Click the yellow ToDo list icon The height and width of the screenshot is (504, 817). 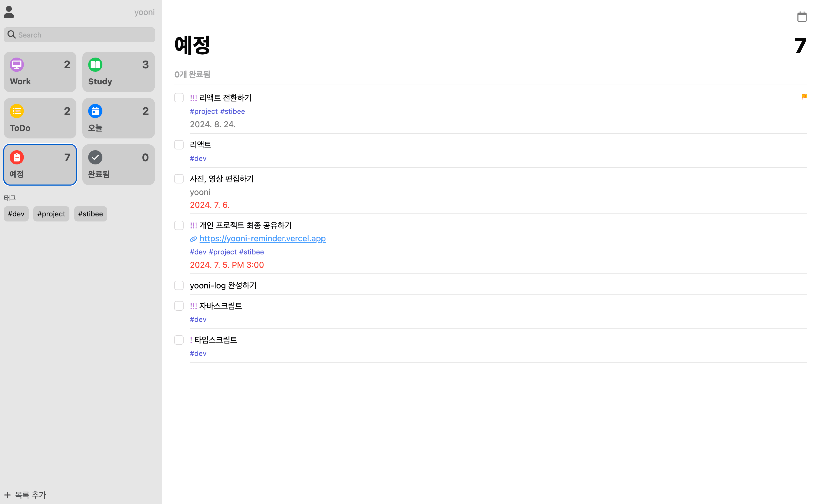[x=17, y=111]
